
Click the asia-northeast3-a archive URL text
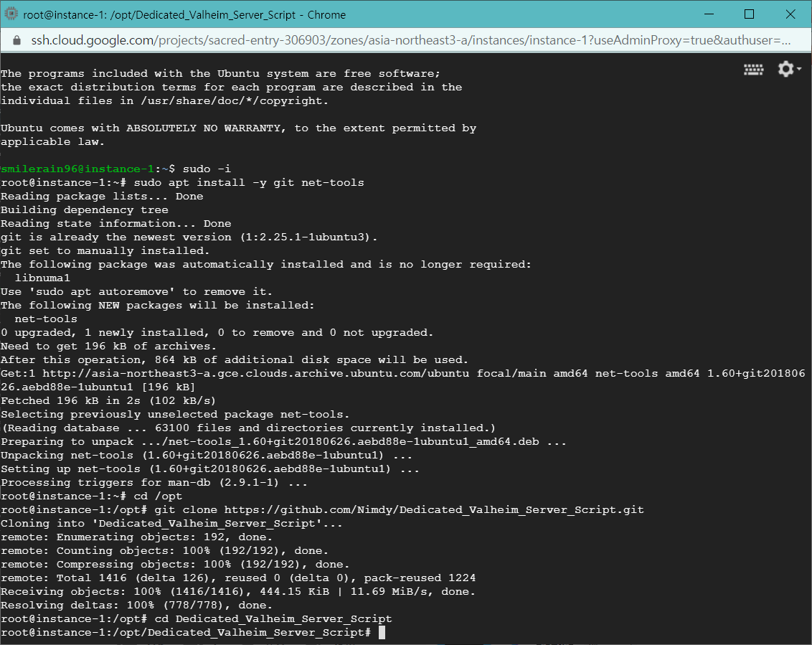(x=256, y=374)
